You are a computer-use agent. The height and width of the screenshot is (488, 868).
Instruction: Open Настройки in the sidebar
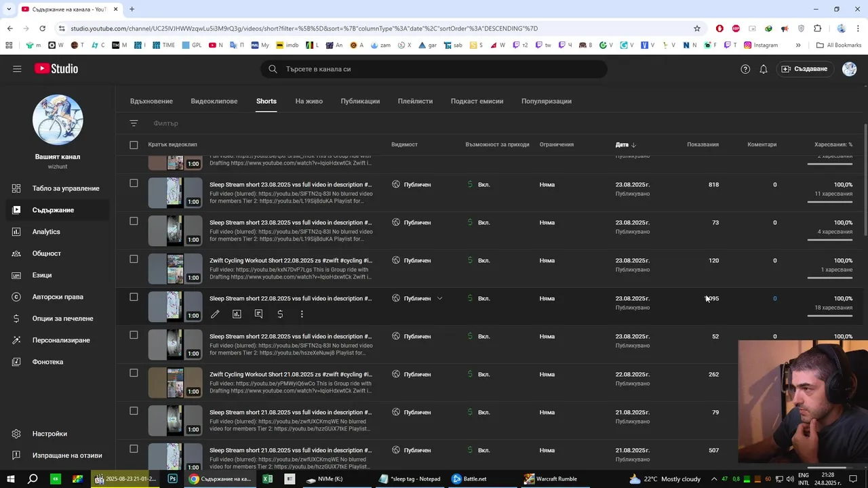[58, 434]
